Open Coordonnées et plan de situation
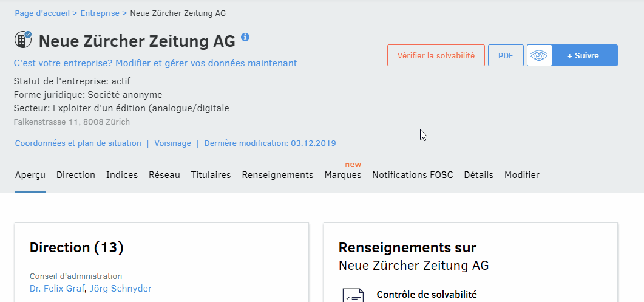 [x=78, y=143]
